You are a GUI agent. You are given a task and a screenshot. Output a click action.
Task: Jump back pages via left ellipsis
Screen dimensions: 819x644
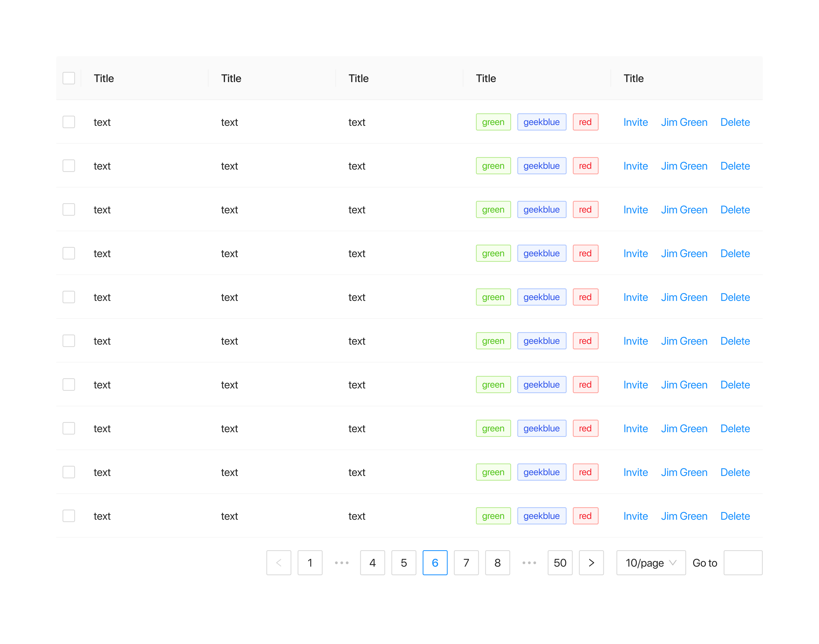[341, 562]
